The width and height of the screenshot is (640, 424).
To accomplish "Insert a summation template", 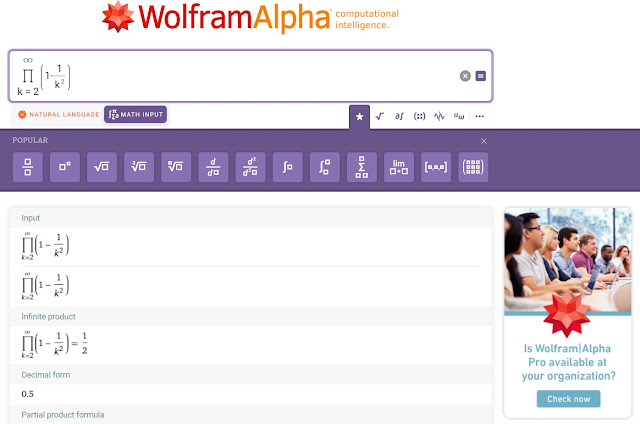I will 362,167.
